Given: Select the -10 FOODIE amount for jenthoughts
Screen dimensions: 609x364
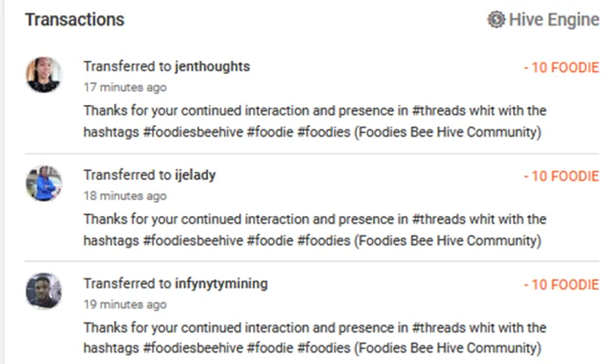Looking at the screenshot, I should (561, 68).
